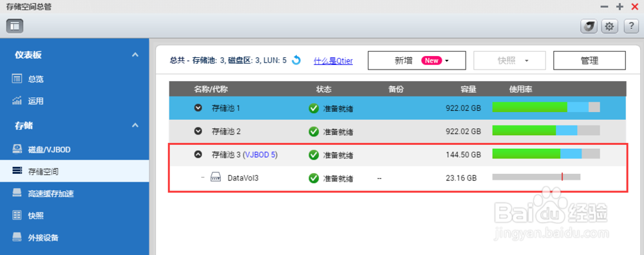The height and width of the screenshot is (255, 644).
Task: Maximize window using the plus button
Action: tap(620, 6)
